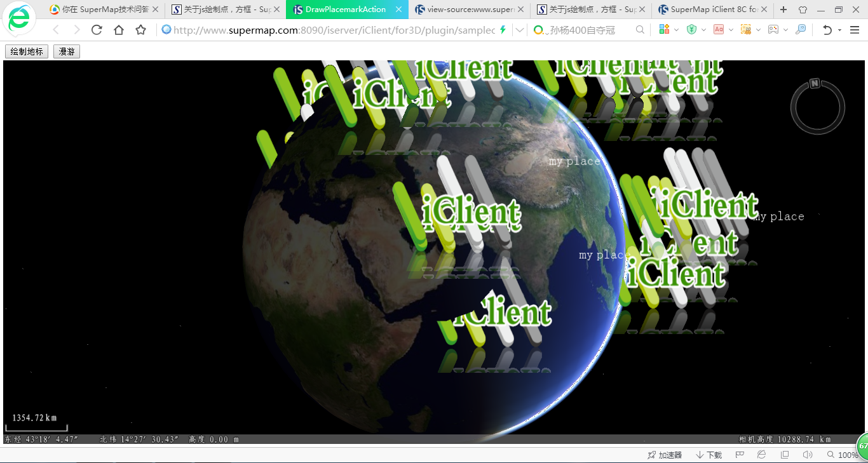
Task: Click the shirt skin icon in title bar
Action: pyautogui.click(x=803, y=10)
